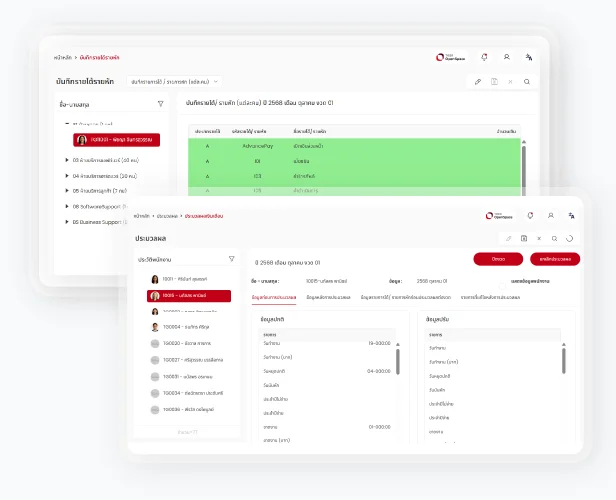Image resolution: width=616 pixels, height=500 pixels.
Task: Select third tab about รายการได้/รายการหัก
Action: (x=406, y=297)
